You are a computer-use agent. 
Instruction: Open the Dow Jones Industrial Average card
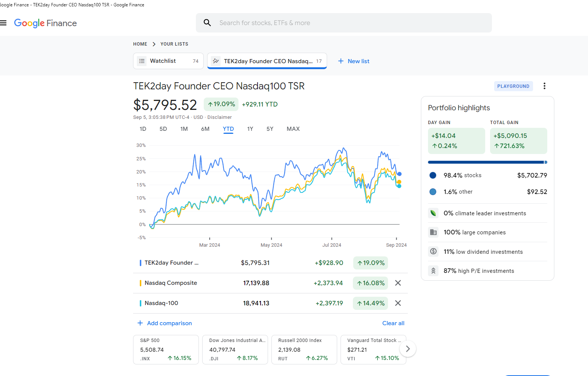pyautogui.click(x=235, y=349)
